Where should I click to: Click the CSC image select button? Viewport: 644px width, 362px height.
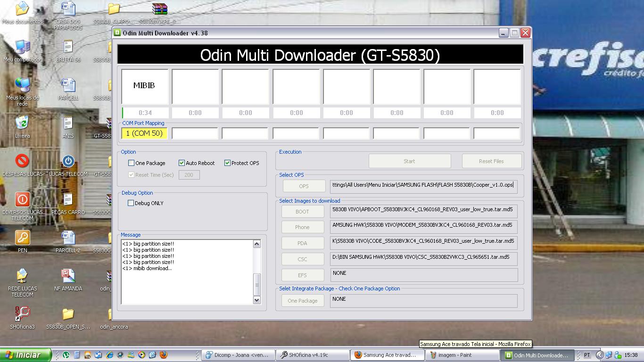[302, 259]
